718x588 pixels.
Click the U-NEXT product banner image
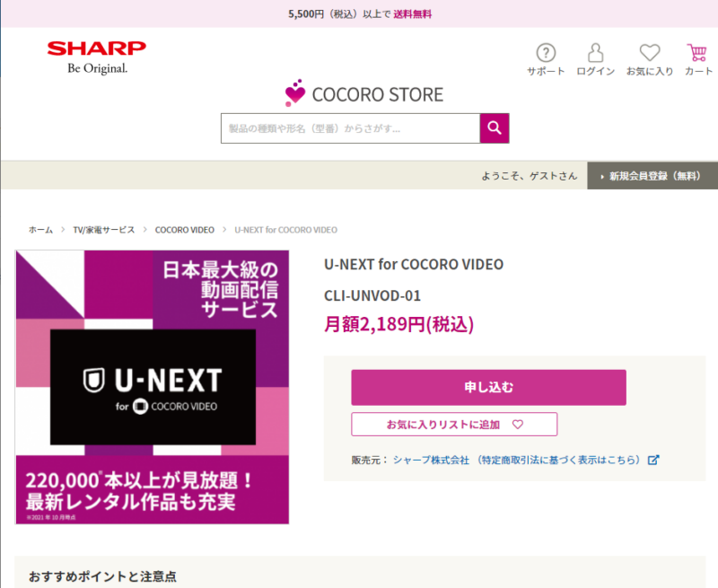[152, 387]
